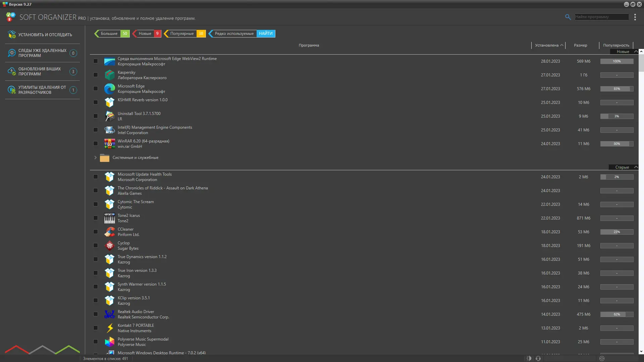644x362 pixels.
Task: Click the Найти программу search field
Action: click(601, 17)
